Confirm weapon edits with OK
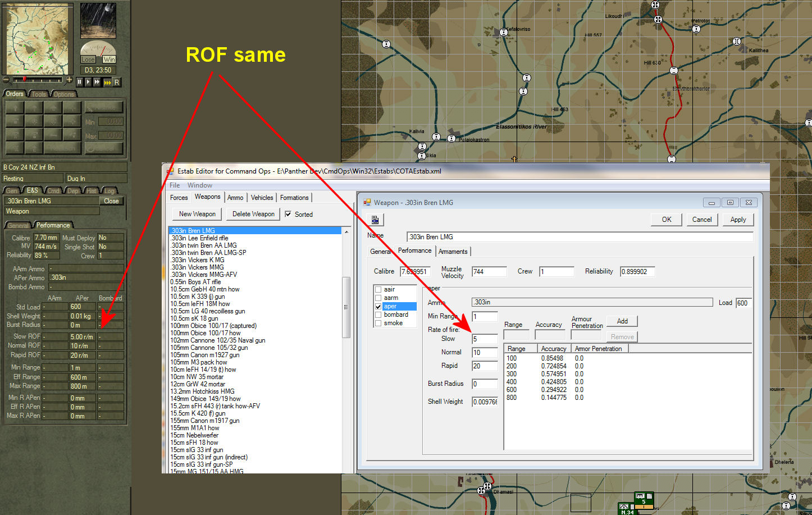This screenshot has width=812, height=515. click(667, 220)
